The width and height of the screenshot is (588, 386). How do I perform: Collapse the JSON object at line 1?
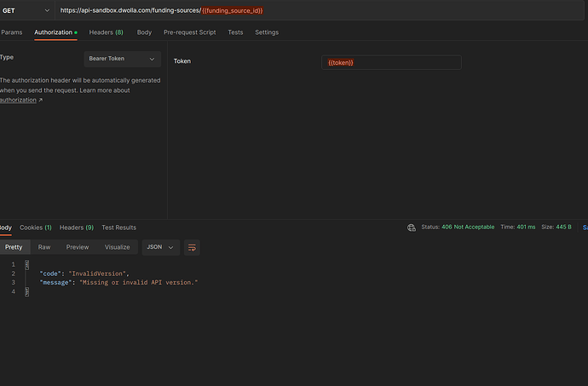25,265
